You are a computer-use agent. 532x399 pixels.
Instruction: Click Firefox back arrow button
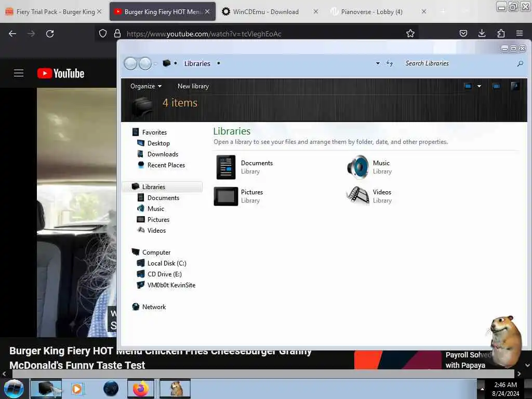(12, 34)
